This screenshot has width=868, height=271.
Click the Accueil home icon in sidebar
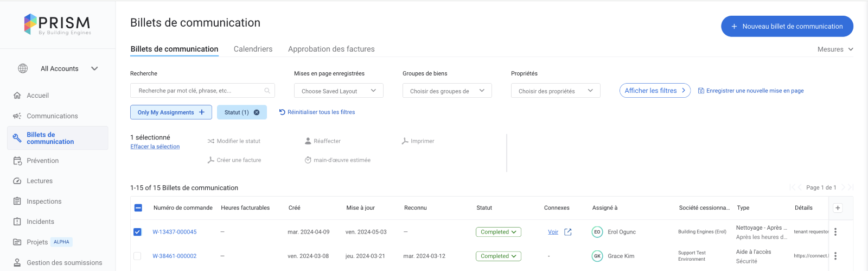pyautogui.click(x=17, y=96)
